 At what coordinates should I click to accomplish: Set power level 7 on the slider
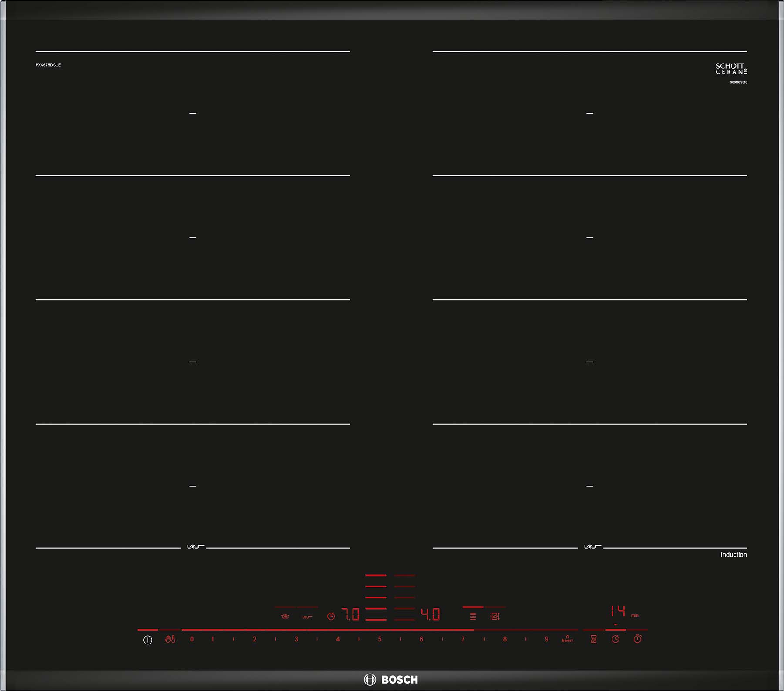[463, 639]
